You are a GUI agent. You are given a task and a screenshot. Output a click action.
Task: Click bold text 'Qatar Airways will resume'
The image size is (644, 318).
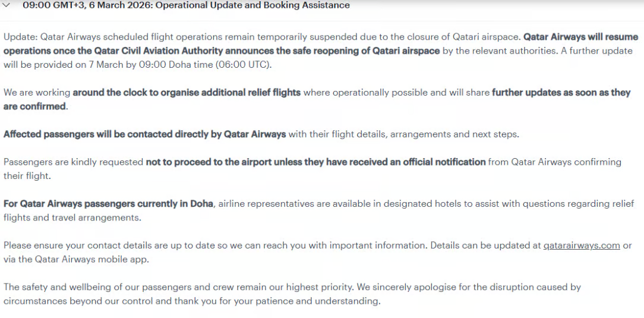[x=580, y=37]
